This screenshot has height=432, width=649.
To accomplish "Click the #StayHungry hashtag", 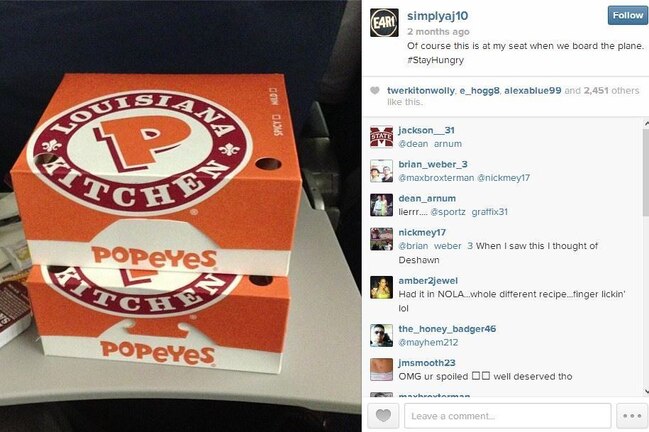I will pyautogui.click(x=435, y=60).
